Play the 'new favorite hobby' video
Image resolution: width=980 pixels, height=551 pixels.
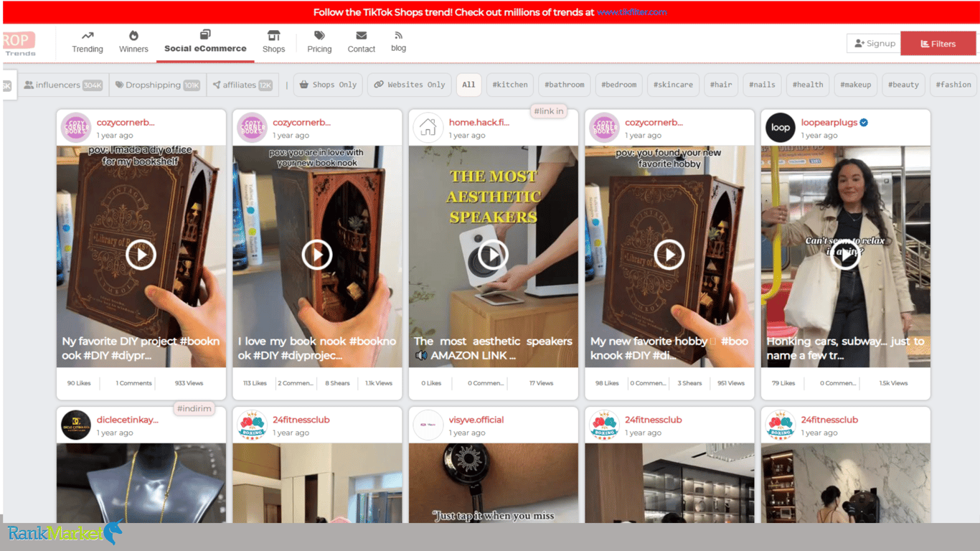pyautogui.click(x=669, y=254)
